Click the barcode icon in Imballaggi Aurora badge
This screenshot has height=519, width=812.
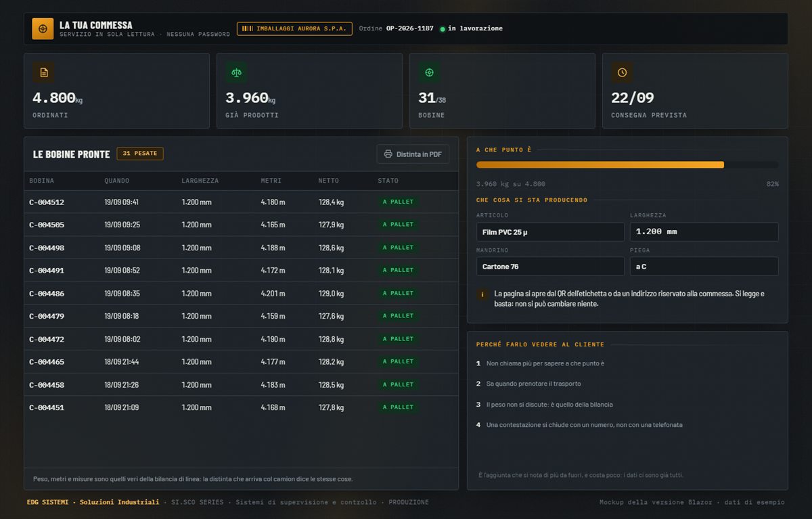(x=248, y=28)
